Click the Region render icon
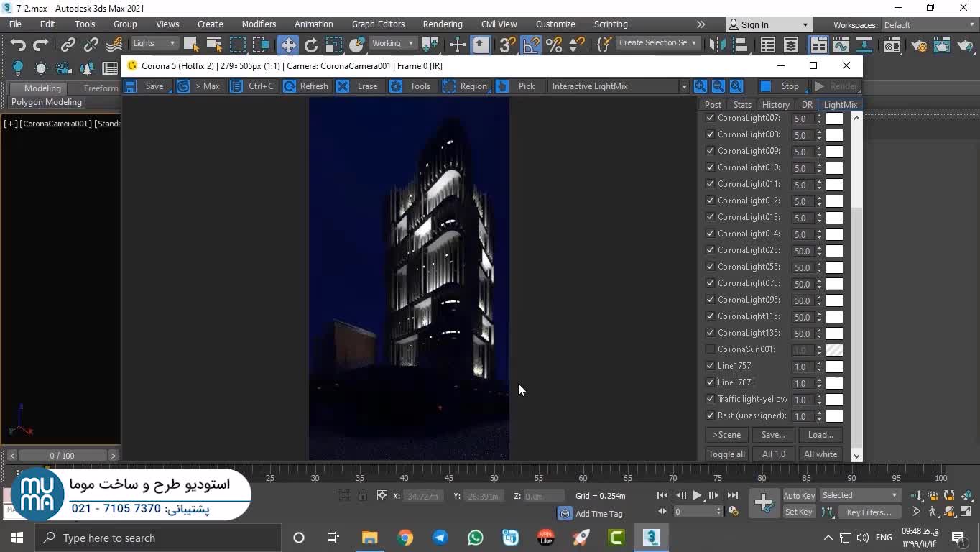 pos(449,86)
